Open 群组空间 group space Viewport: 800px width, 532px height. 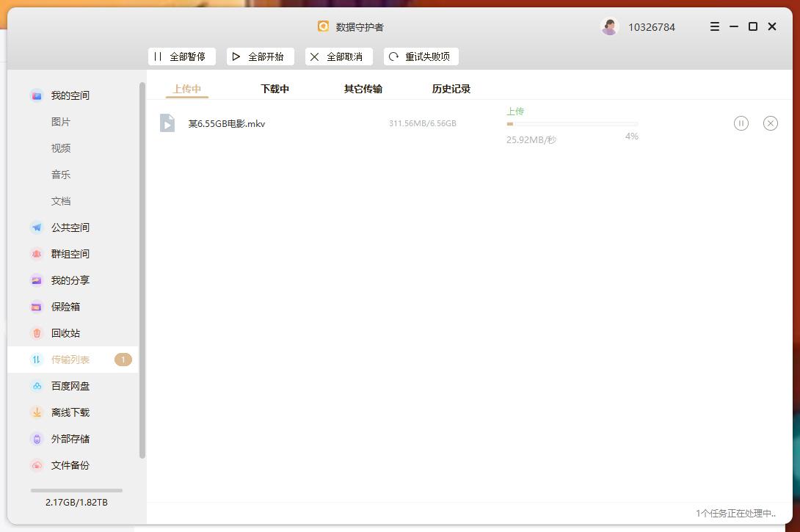click(x=70, y=253)
